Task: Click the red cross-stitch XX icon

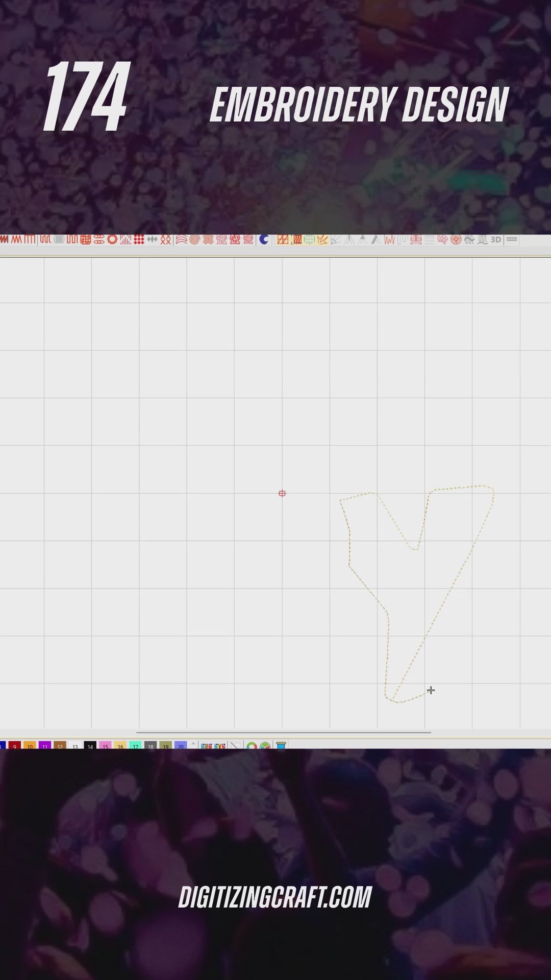Action: [166, 240]
